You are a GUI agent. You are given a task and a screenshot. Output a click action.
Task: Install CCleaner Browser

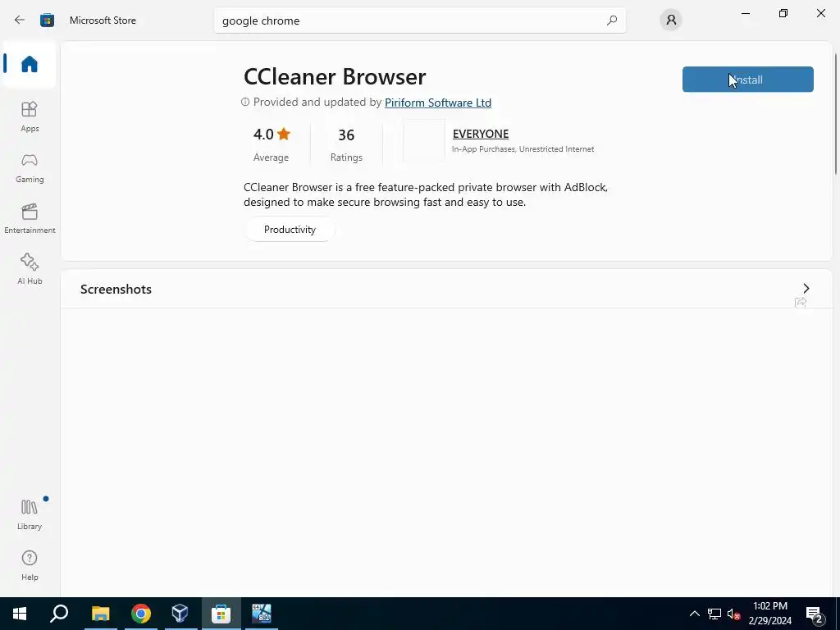pos(748,80)
